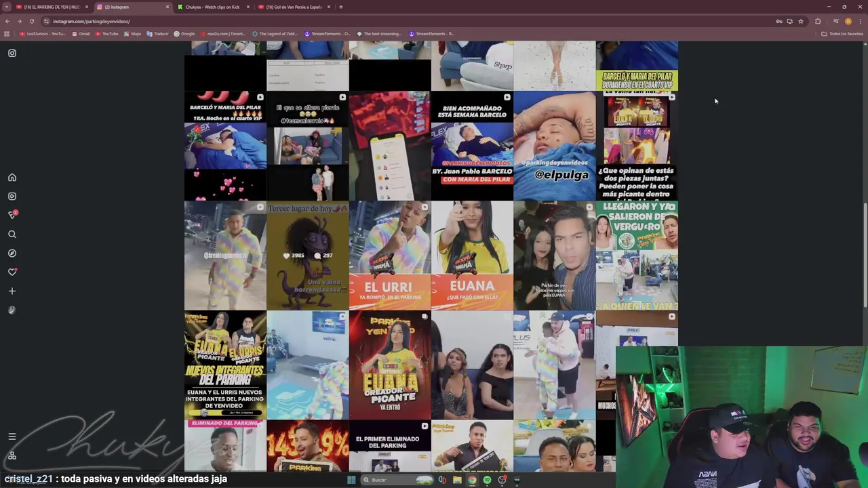Viewport: 868px width, 488px height.
Task: Open File Explorer from the taskbar
Action: (x=457, y=480)
